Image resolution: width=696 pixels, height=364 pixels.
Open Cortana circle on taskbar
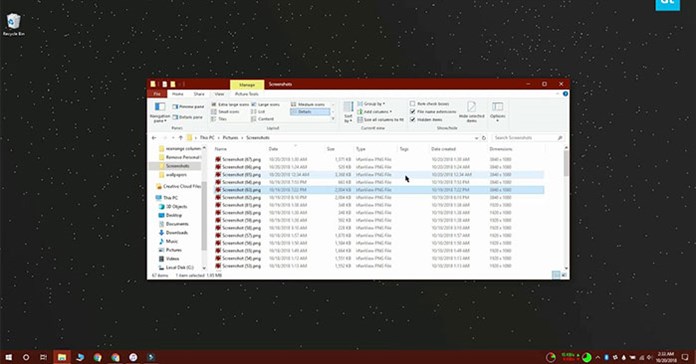[26, 357]
